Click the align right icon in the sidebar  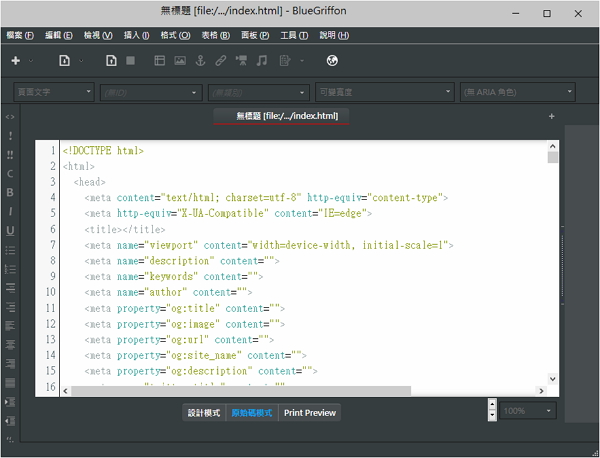(10, 363)
